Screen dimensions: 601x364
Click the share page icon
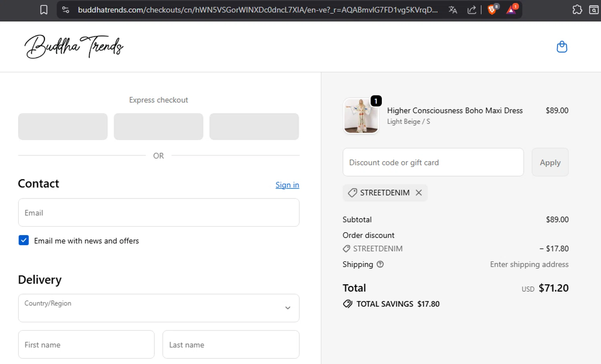click(x=472, y=10)
